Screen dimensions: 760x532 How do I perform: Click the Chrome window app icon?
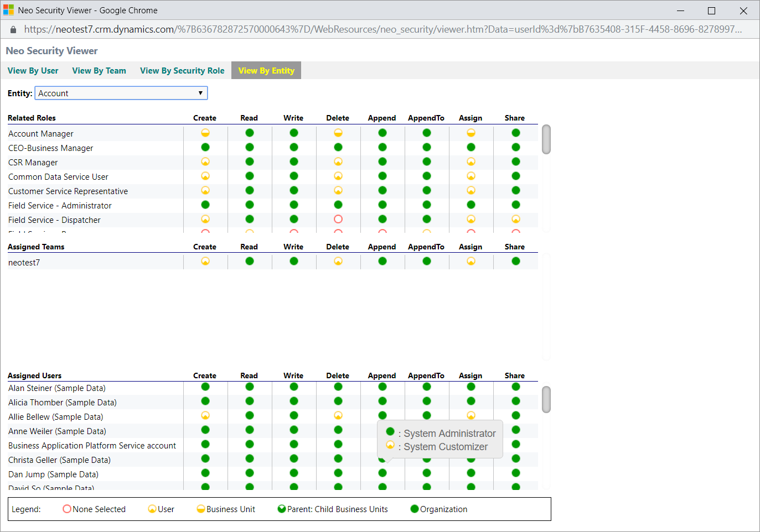pos(8,10)
